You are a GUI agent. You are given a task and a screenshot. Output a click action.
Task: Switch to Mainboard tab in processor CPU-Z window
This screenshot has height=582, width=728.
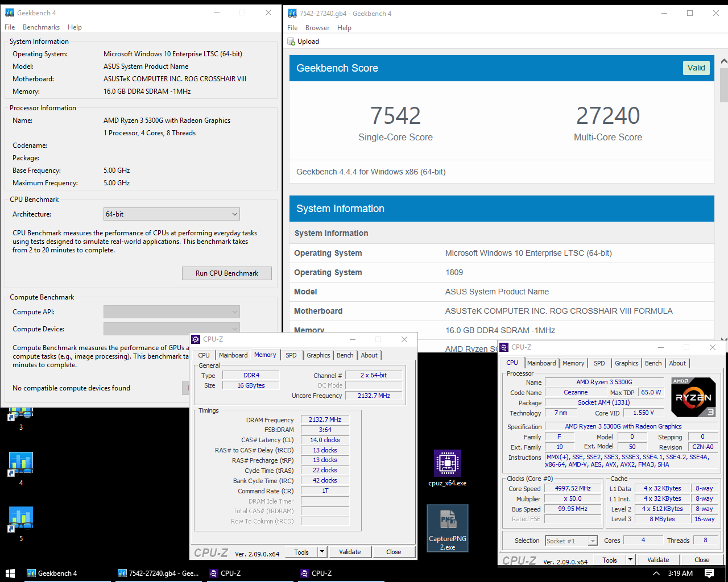click(x=541, y=363)
